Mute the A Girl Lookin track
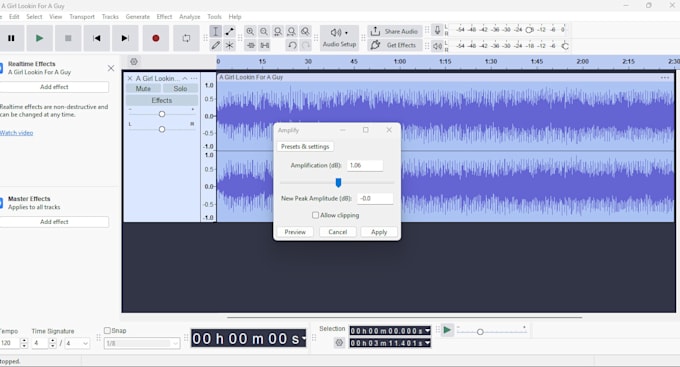Viewport: 680px width, 367px height. point(143,88)
